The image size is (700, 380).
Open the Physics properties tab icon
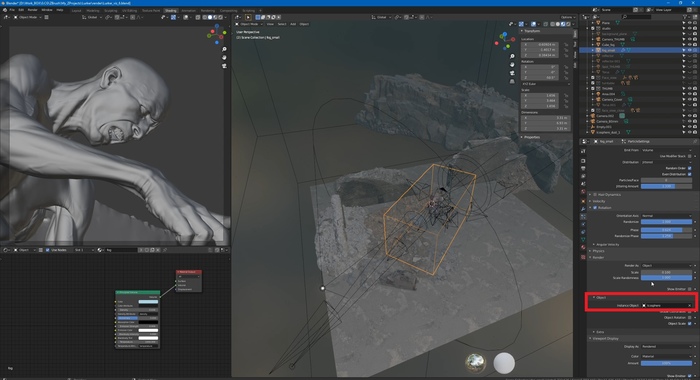(x=583, y=224)
